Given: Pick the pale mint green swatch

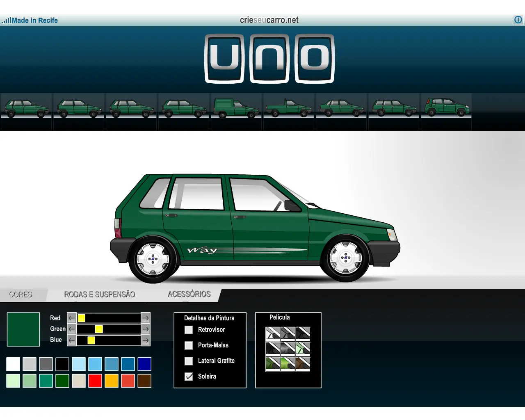Looking at the screenshot, I should point(13,381).
